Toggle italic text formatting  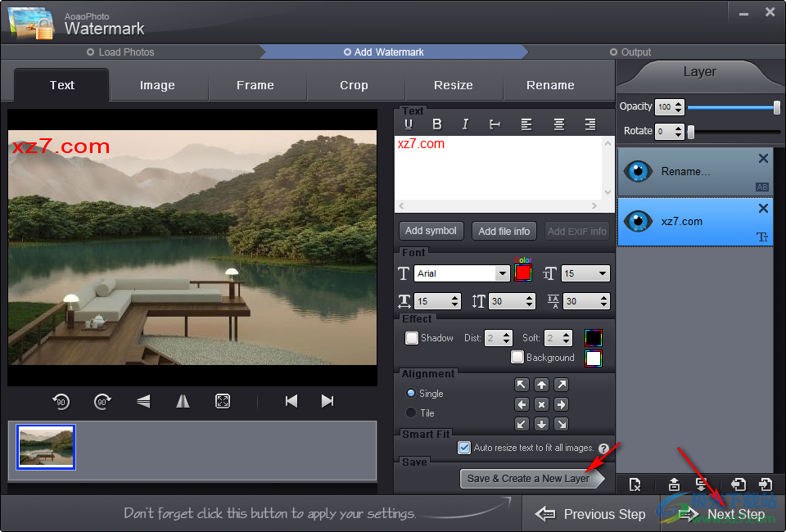(x=465, y=124)
